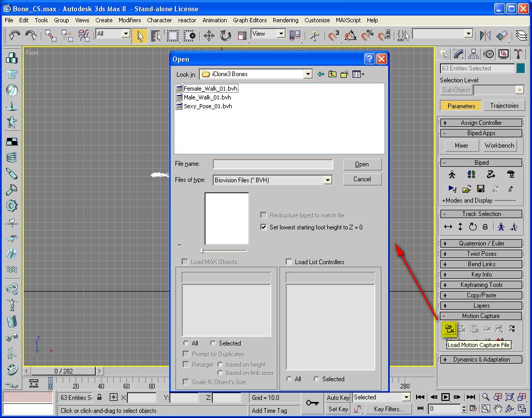Open the Look in folder dropdown
The height and width of the screenshot is (418, 532).
pos(308,74)
